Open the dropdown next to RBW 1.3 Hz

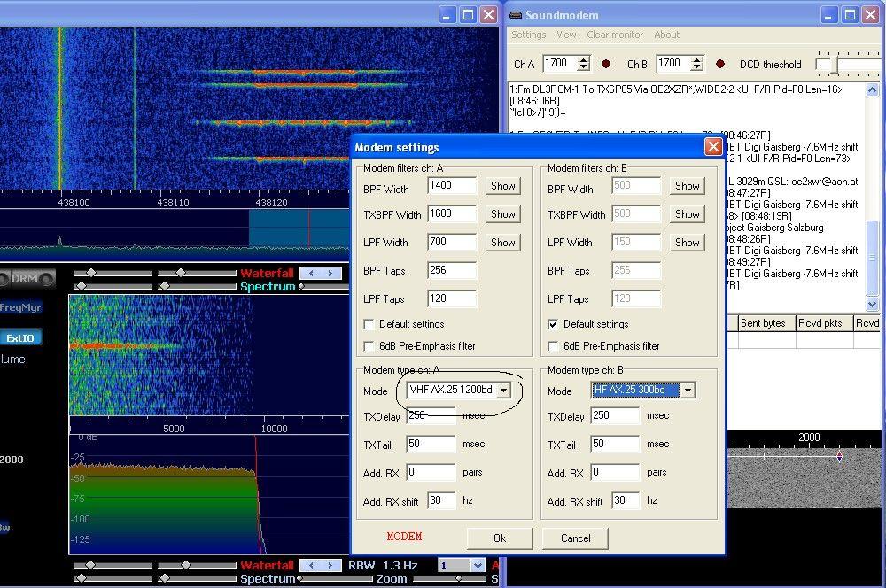pyautogui.click(x=478, y=565)
